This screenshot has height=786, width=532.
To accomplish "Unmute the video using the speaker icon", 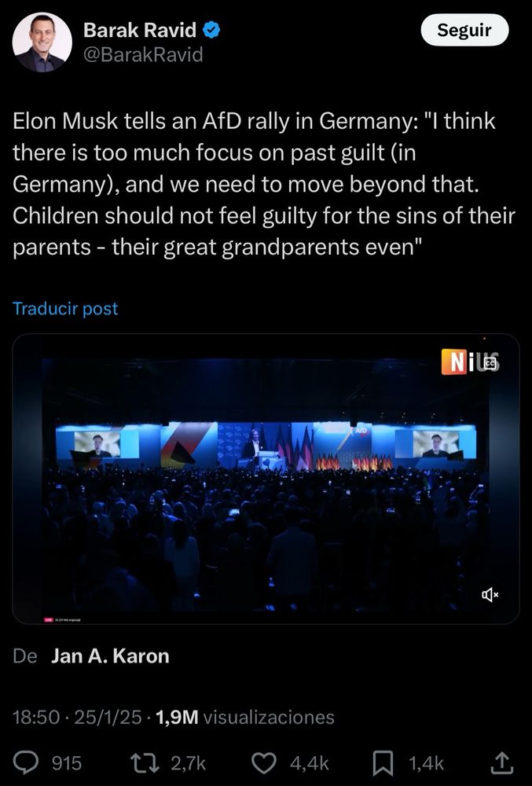I will point(490,595).
